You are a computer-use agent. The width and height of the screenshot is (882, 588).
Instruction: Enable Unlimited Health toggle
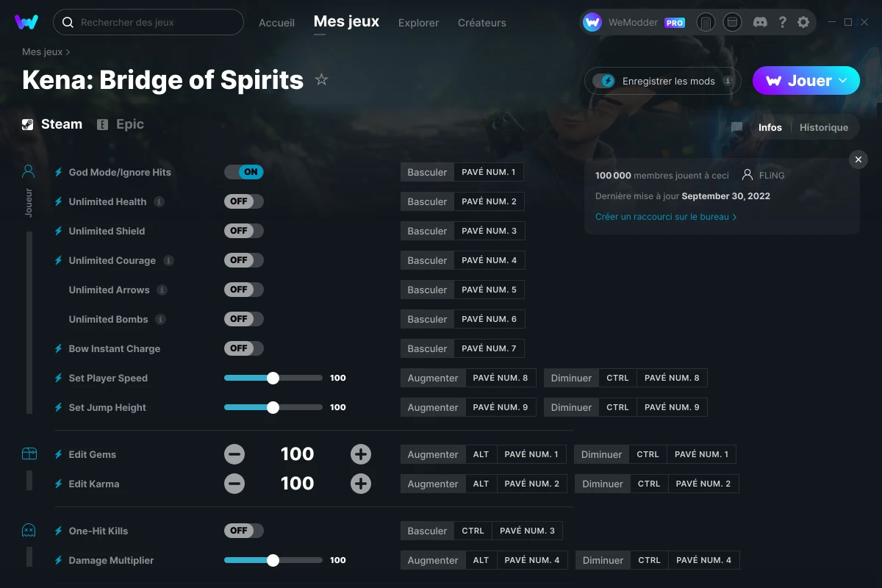[244, 201]
